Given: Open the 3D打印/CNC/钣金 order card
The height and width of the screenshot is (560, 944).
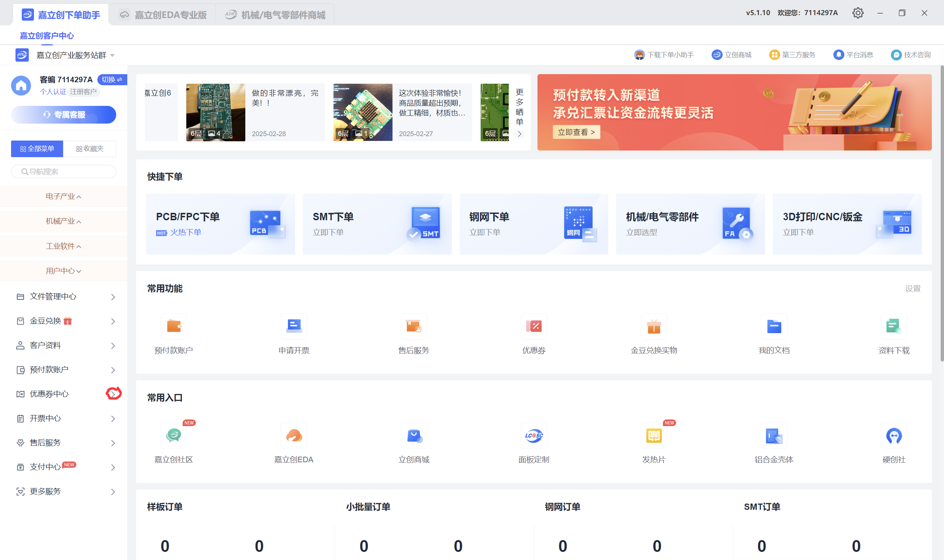Looking at the screenshot, I should [x=847, y=224].
